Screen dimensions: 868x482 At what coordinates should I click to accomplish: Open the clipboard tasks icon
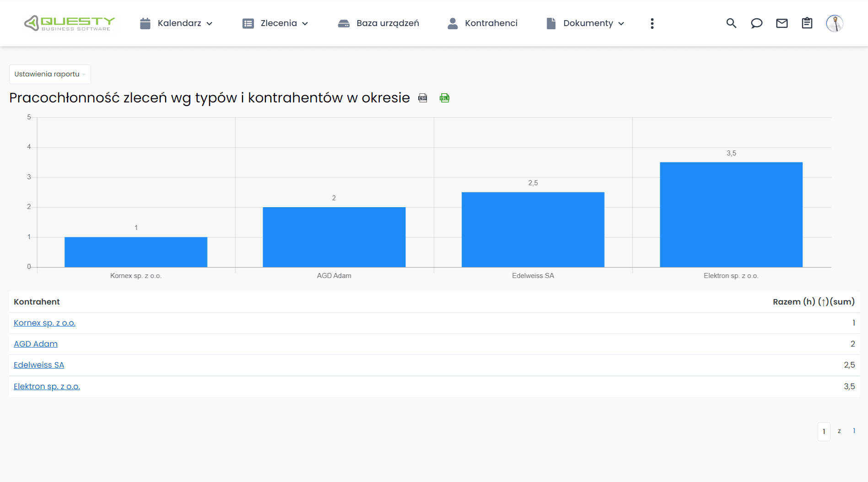(x=807, y=23)
